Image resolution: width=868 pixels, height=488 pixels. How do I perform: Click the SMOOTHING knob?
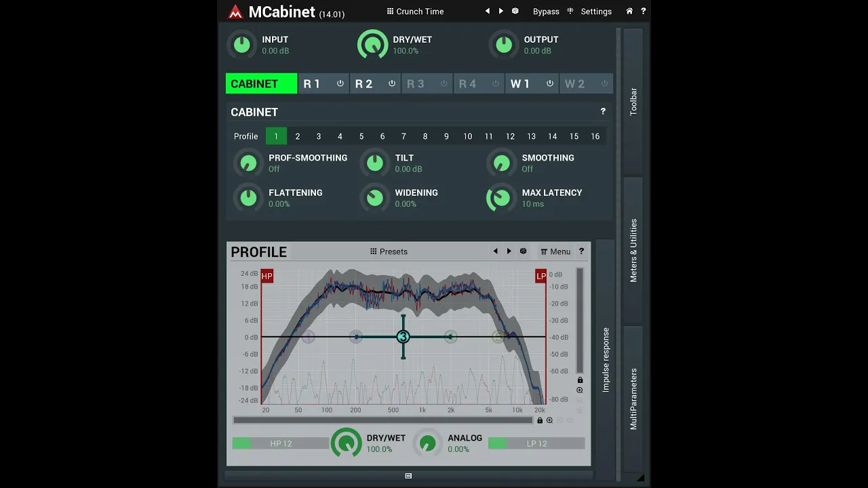501,163
